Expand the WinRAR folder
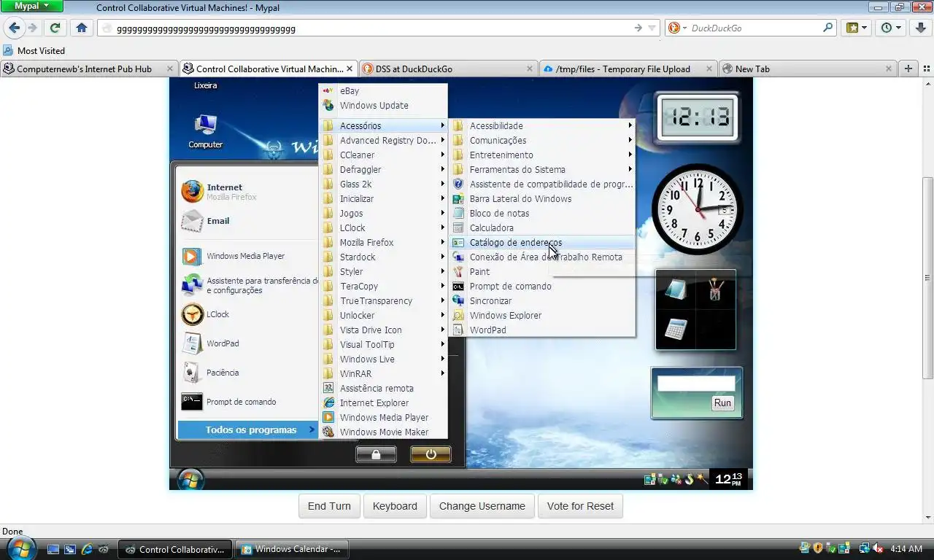The width and height of the screenshot is (934, 560). pyautogui.click(x=384, y=373)
